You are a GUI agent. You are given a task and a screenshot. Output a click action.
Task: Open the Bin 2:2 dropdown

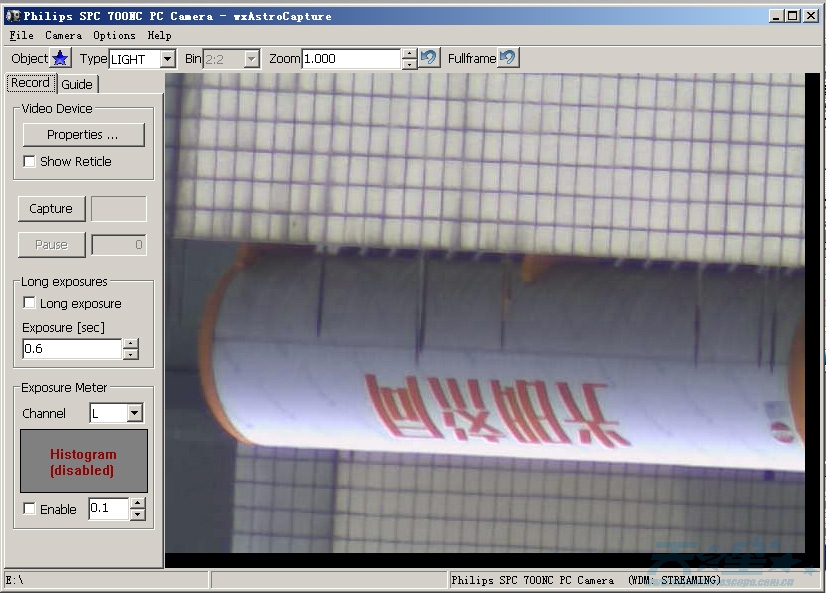[251, 59]
